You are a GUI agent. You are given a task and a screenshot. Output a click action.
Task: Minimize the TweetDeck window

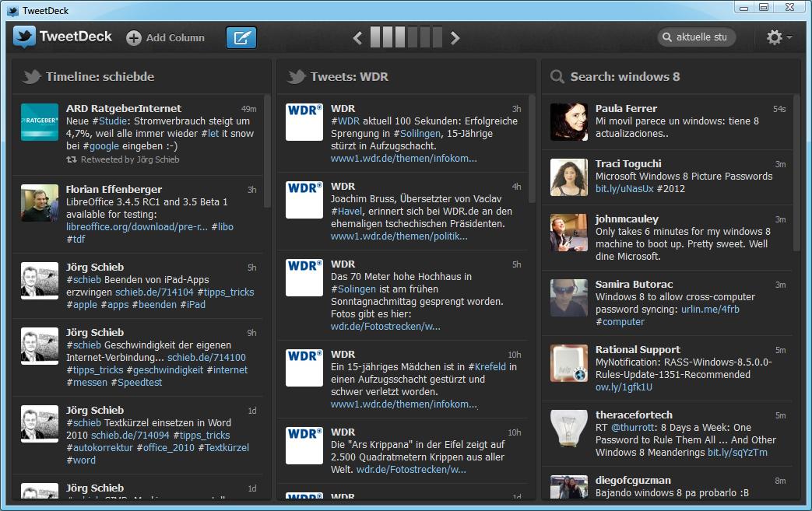pos(744,7)
